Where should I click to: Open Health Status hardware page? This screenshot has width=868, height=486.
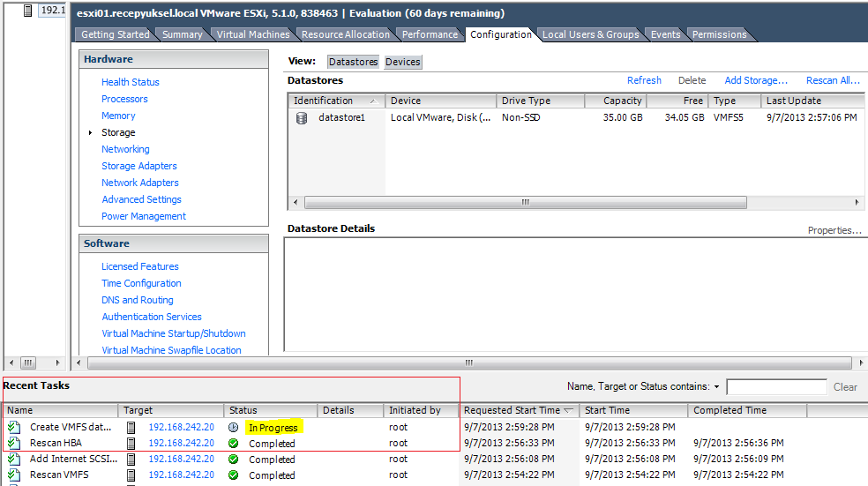point(130,82)
